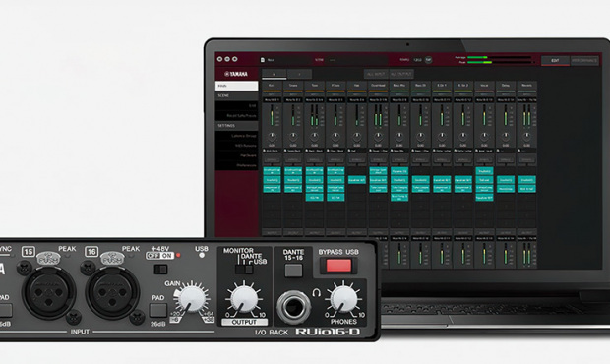Screen dimensions: 610x364
Task: Click the DANTE 15-16 button
Action: click(293, 271)
